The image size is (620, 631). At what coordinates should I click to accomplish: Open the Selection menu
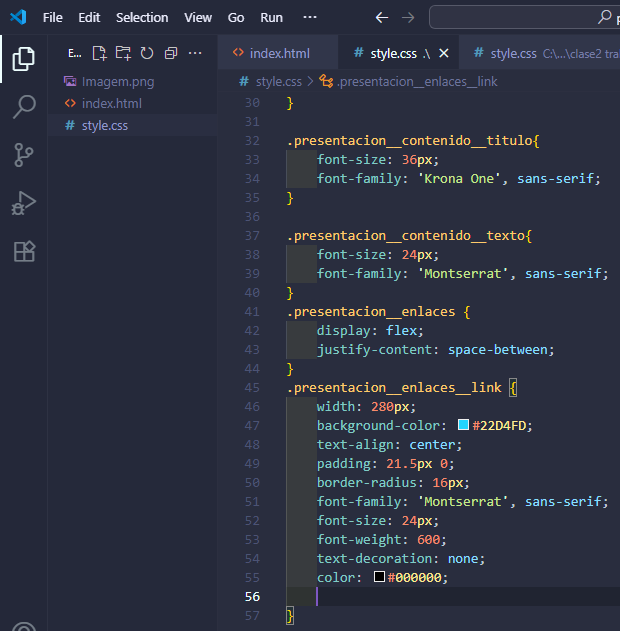pyautogui.click(x=142, y=18)
